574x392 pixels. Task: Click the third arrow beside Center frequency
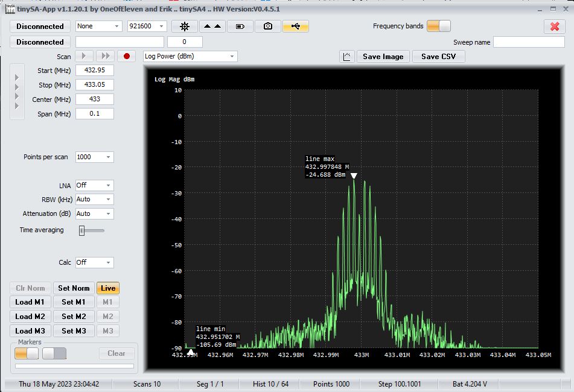click(x=17, y=96)
